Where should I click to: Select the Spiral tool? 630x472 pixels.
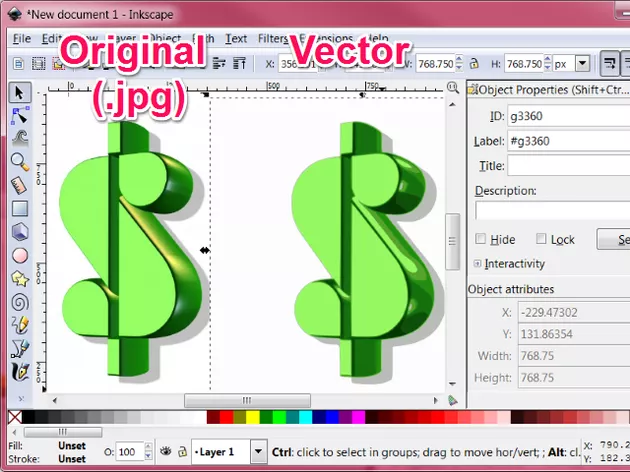19,301
